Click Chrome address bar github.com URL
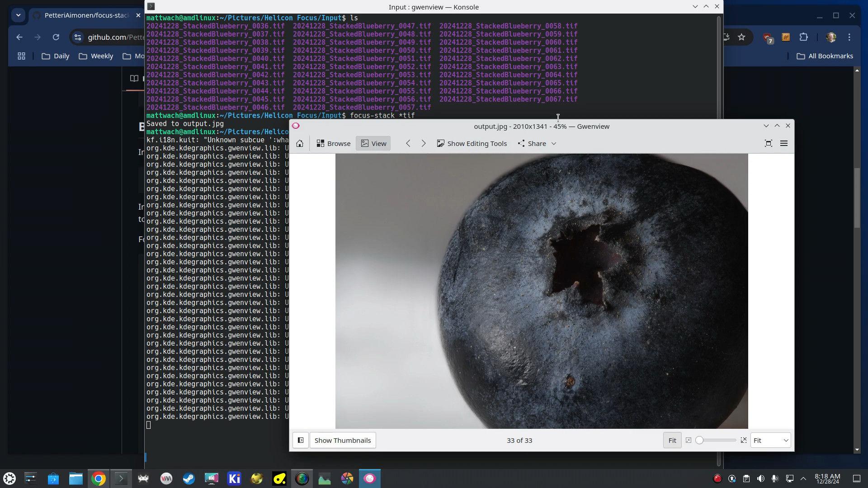Image resolution: width=868 pixels, height=488 pixels. (x=116, y=38)
